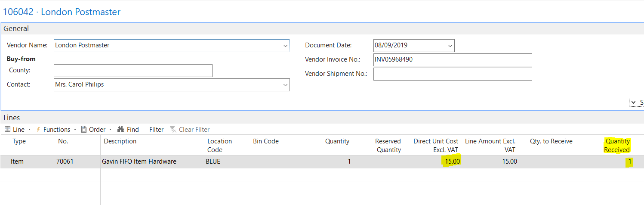644x205 pixels.
Task: Click the Line grid icon
Action: tap(8, 129)
